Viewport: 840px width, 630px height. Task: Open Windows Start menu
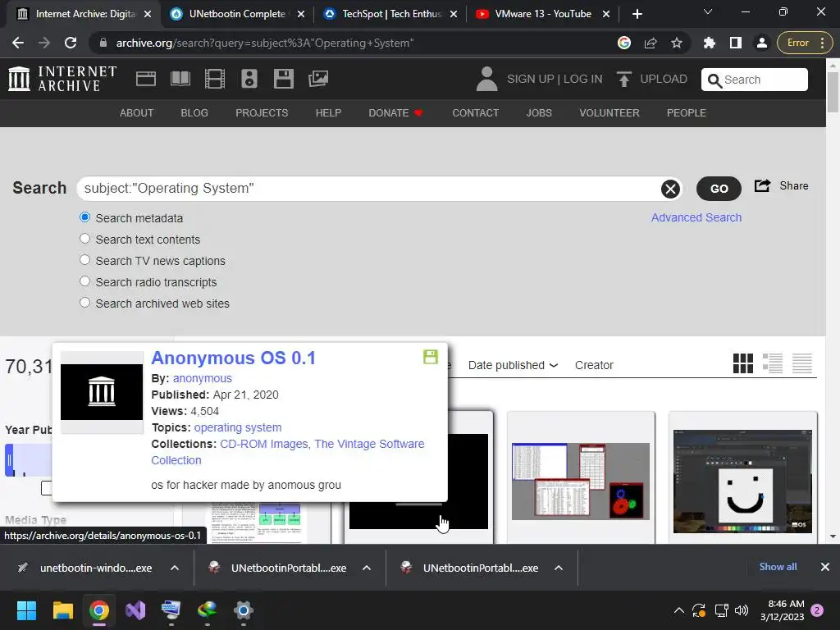(x=26, y=610)
